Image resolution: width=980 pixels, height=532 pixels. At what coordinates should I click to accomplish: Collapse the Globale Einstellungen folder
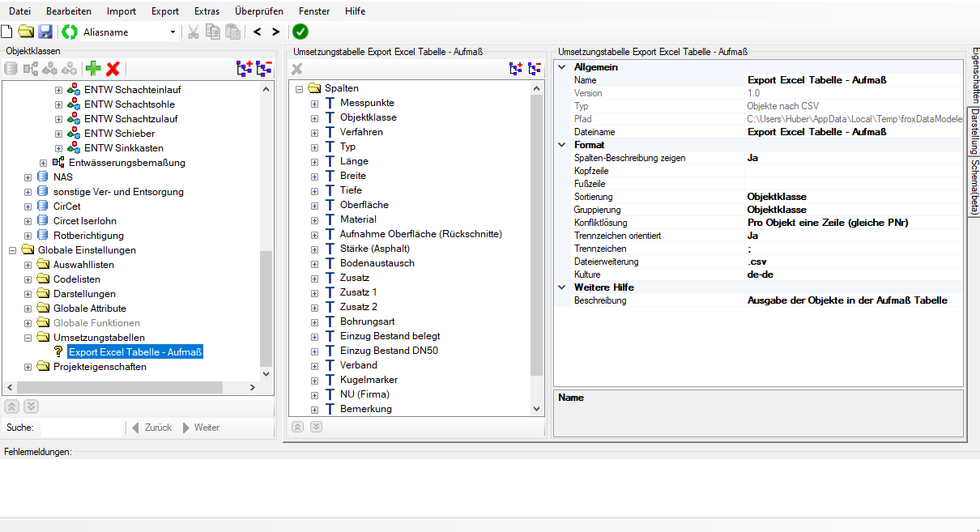13,250
